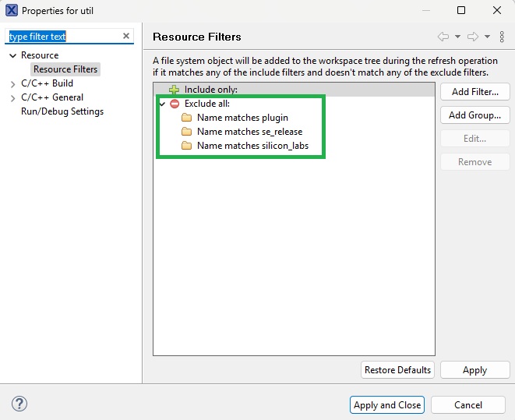Screen dimensions: 515x420
Task: Click folder icon beside se_release filter
Action: [x=186, y=132]
